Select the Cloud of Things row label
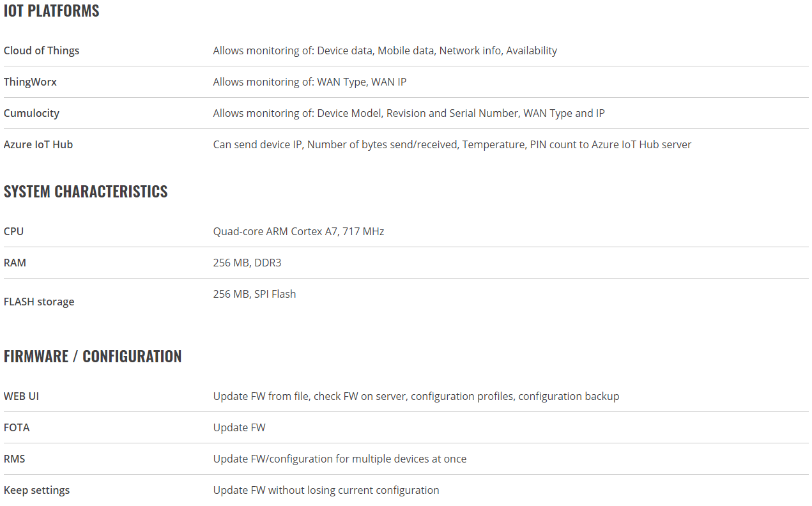This screenshot has width=812, height=506. click(42, 50)
